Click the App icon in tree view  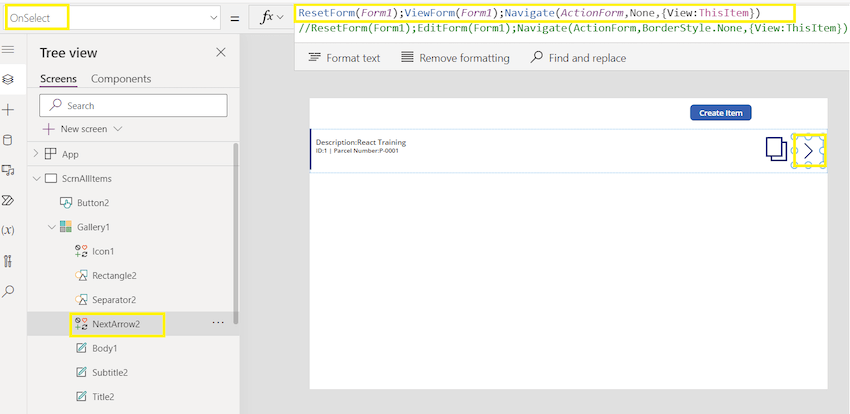point(50,154)
